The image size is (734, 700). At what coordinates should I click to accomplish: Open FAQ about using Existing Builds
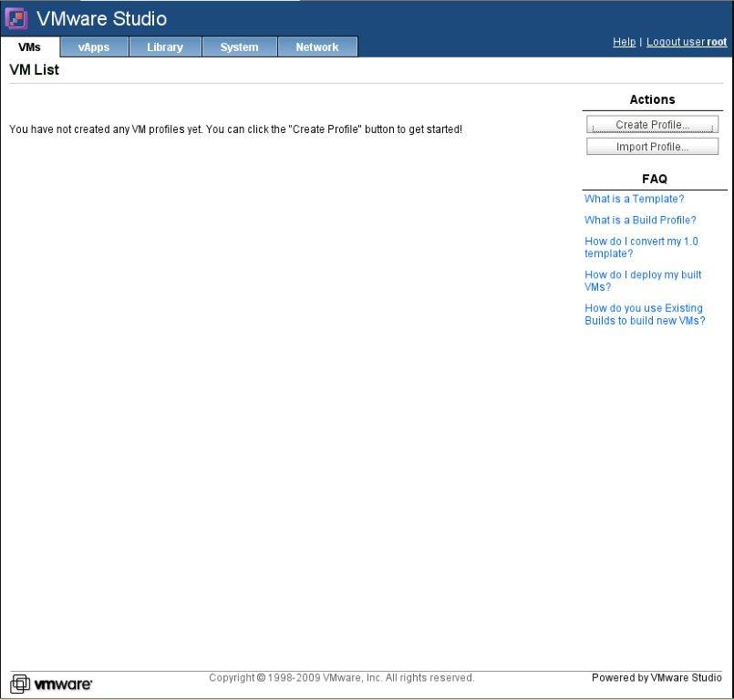645,314
